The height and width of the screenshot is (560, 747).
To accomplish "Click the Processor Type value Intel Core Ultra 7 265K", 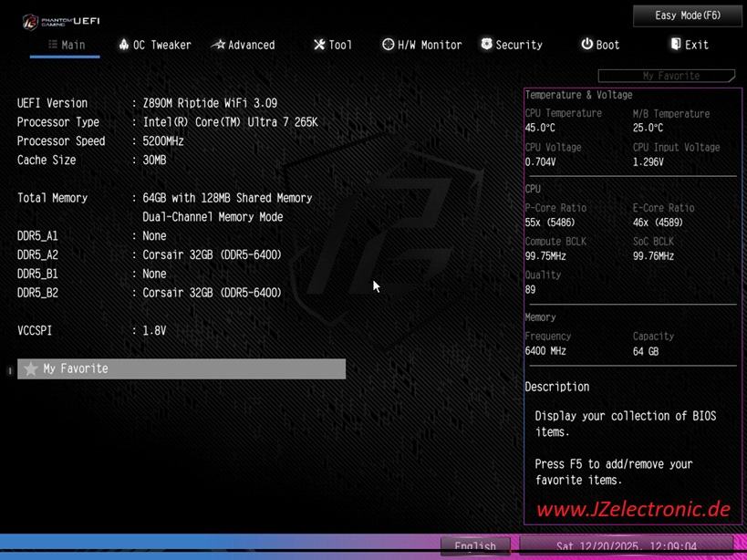I will (x=230, y=122).
